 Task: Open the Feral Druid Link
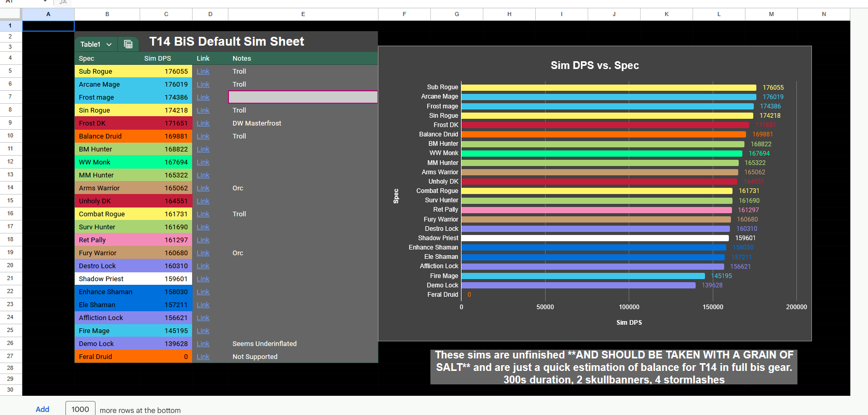203,357
